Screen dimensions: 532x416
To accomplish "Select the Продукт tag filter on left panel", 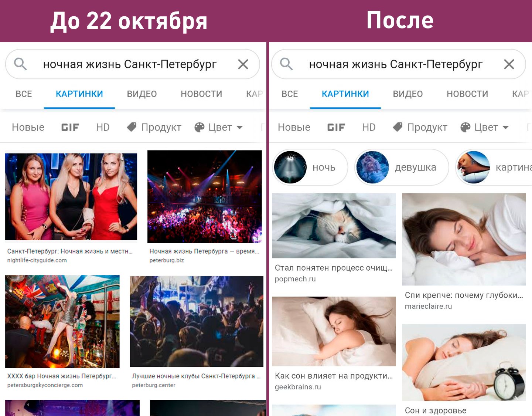I will (154, 127).
